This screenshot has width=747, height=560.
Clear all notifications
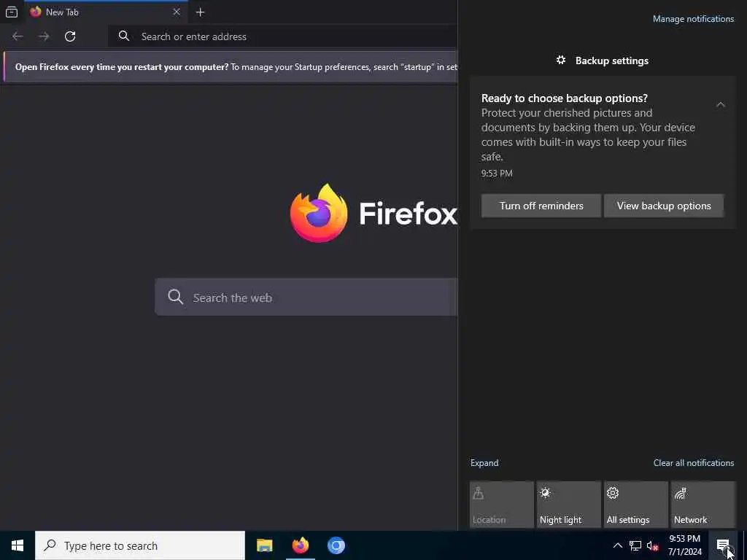coord(694,463)
